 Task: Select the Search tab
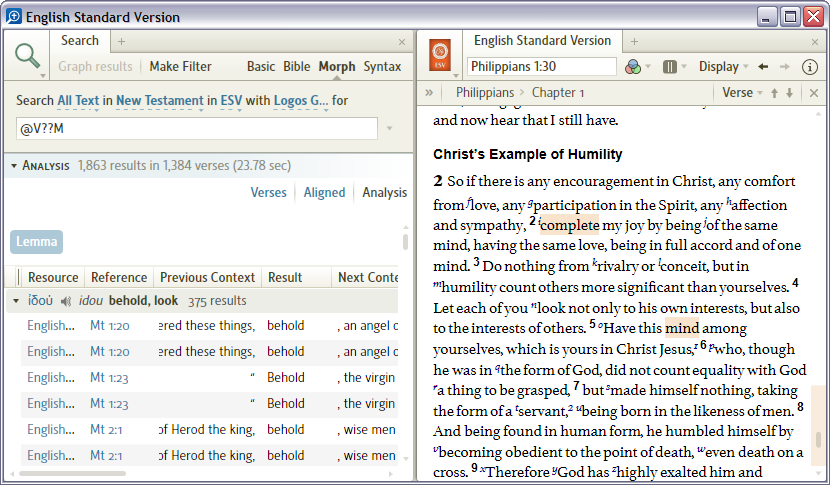pyautogui.click(x=80, y=41)
